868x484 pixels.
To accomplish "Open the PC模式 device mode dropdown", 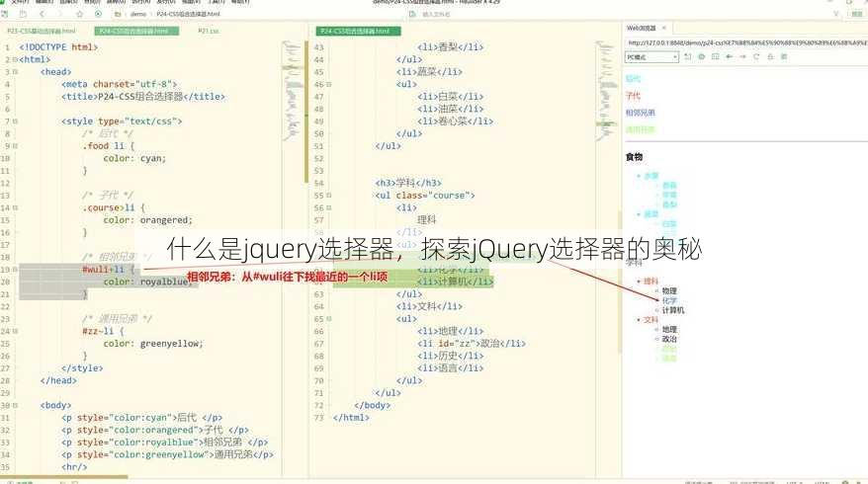I will coord(652,57).
